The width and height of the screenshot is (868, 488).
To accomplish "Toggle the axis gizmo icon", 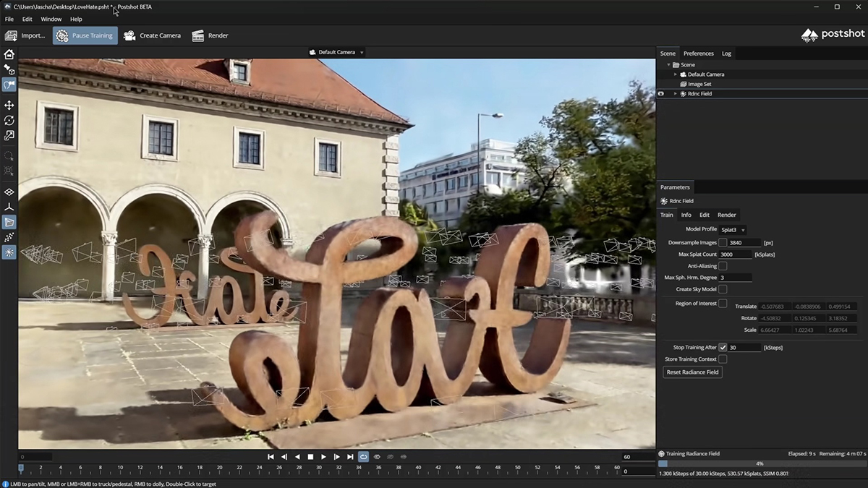I will point(9,207).
